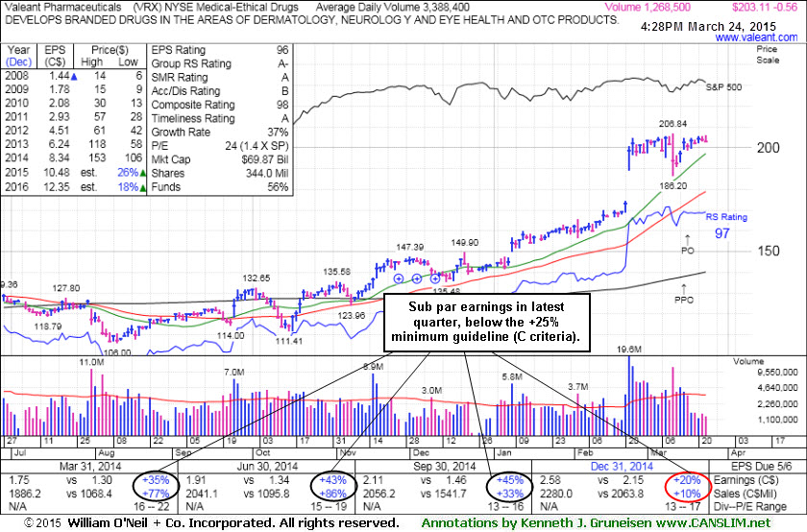
Task: Click the +86% sales change value
Action: pyautogui.click(x=332, y=494)
